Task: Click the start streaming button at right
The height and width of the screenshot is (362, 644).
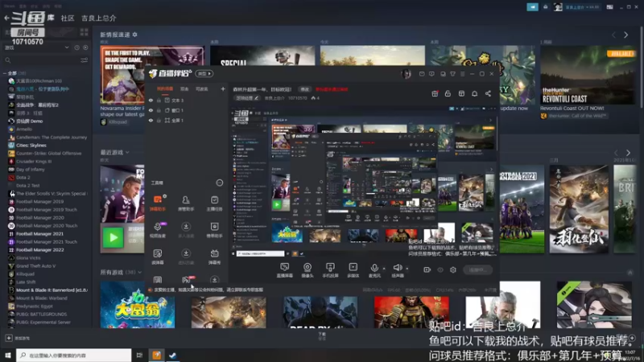Action: coord(478,269)
